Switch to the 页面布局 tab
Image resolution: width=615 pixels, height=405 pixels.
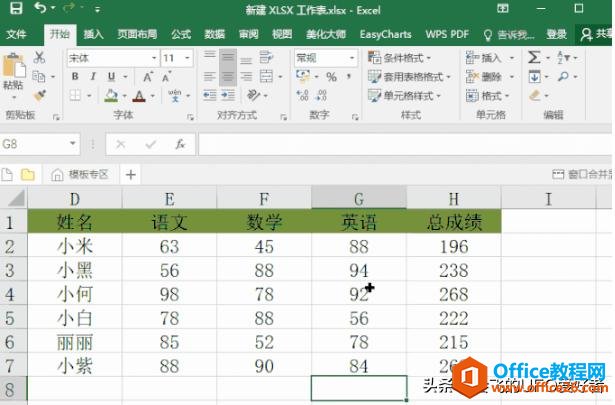pos(137,34)
